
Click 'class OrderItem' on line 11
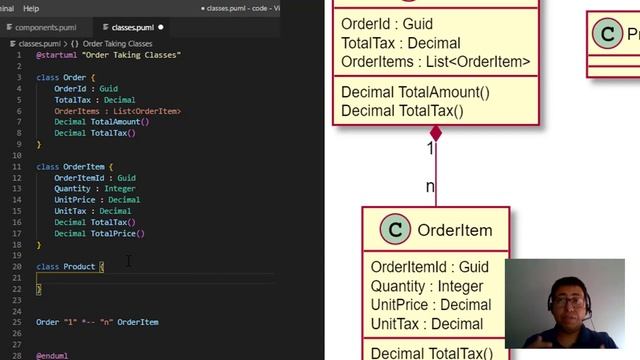click(x=70, y=167)
